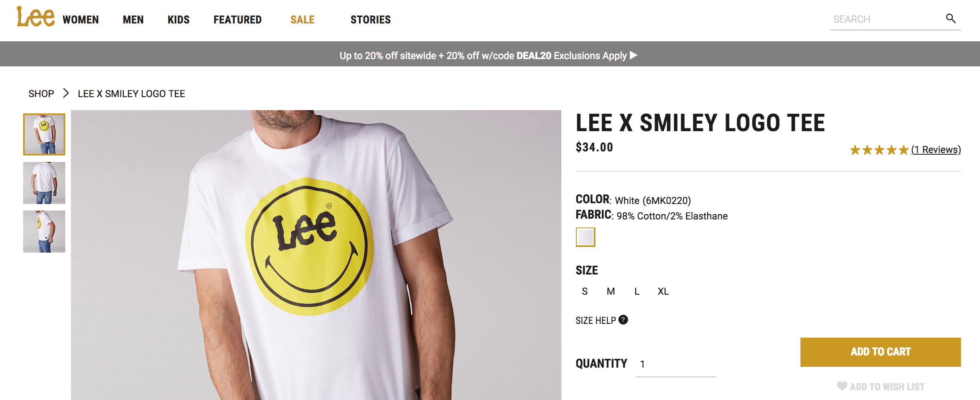
Task: Select size M radio option
Action: point(610,291)
